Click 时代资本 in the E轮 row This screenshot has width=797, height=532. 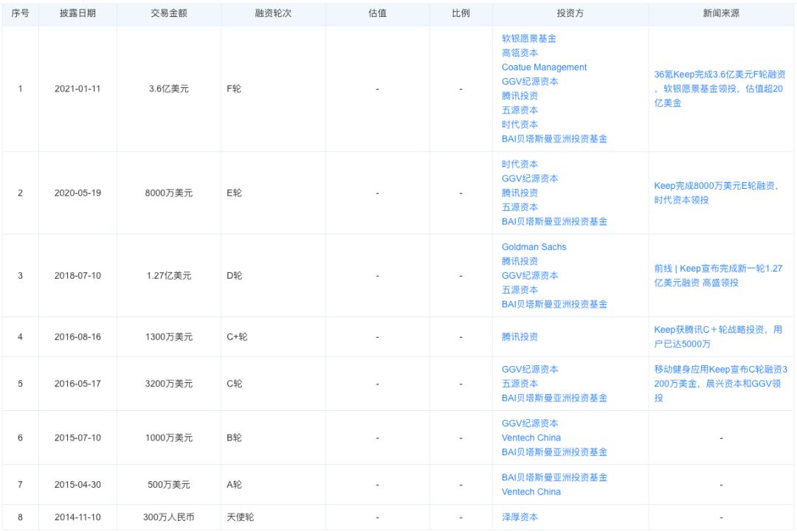[520, 164]
